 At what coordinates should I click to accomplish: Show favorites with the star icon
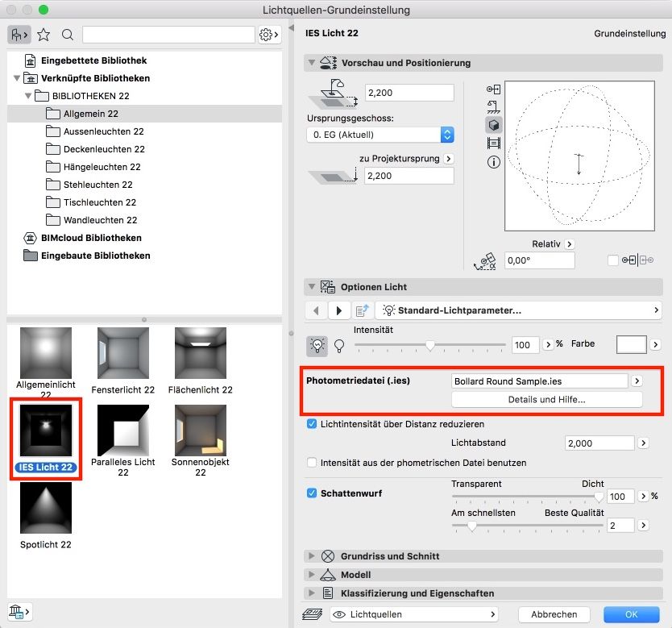tap(44, 35)
